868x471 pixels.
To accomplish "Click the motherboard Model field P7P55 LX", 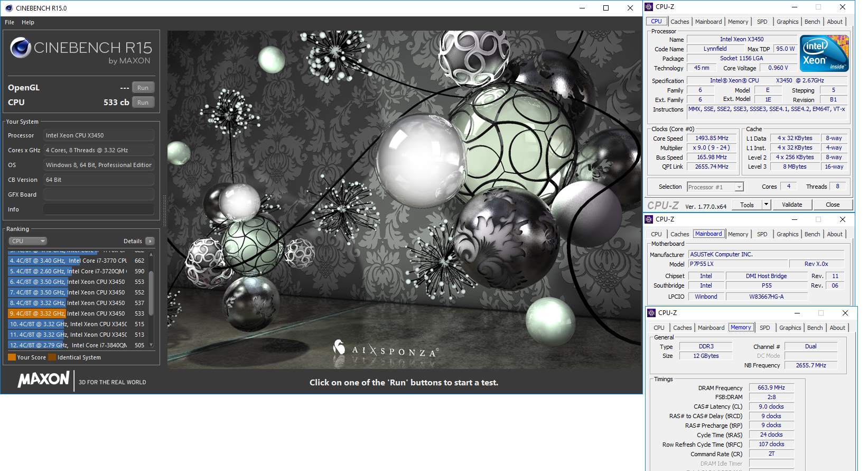I will click(x=738, y=264).
